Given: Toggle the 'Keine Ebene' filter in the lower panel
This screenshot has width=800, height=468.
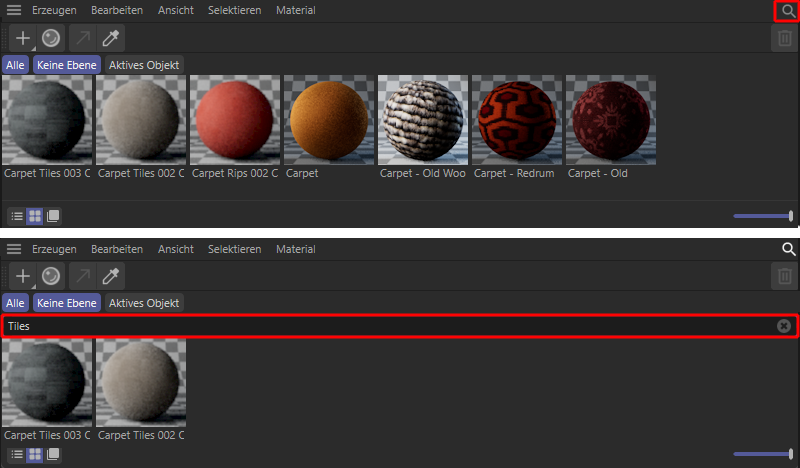Looking at the screenshot, I should 67,303.
